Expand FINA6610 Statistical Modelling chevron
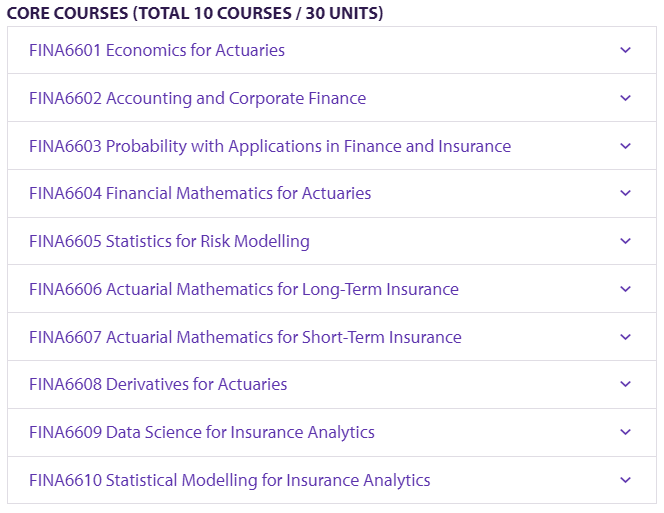This screenshot has width=664, height=513. [625, 480]
